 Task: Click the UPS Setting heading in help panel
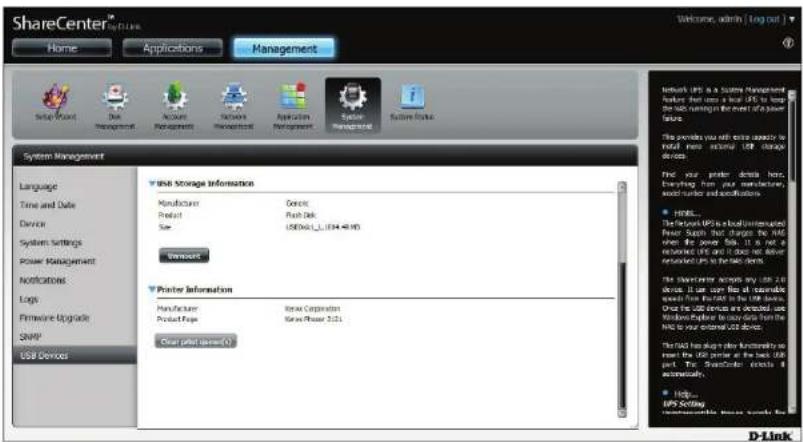681,405
